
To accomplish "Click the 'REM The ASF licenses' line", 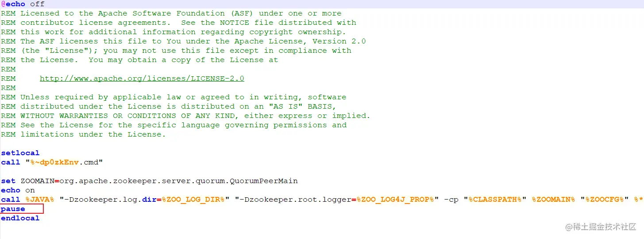I will [x=183, y=41].
